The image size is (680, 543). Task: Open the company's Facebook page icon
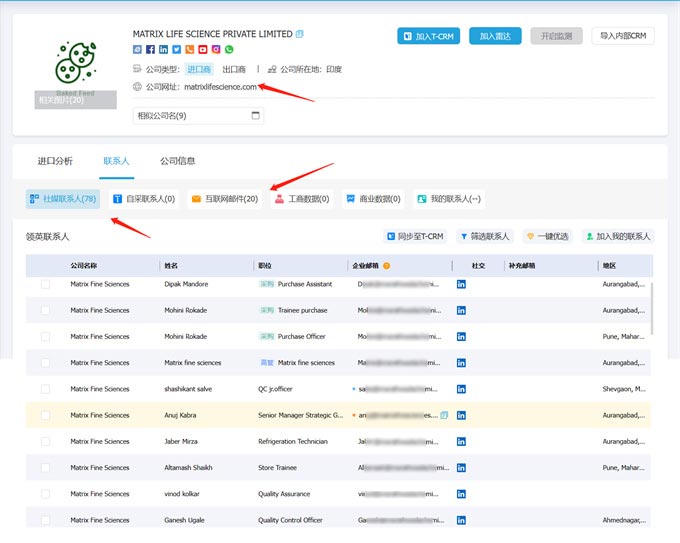point(150,49)
